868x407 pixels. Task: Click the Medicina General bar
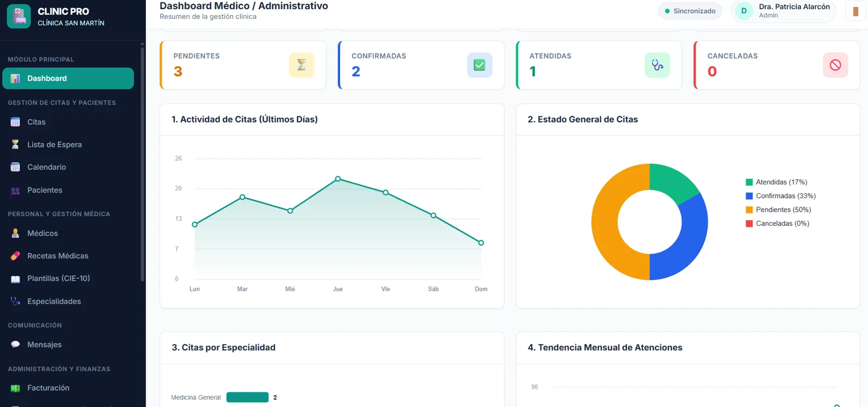point(247,397)
